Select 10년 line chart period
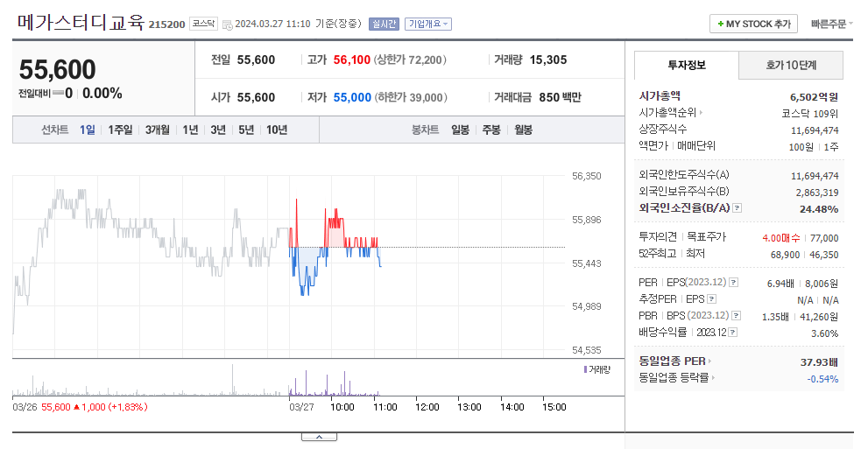Image resolution: width=868 pixels, height=449 pixels. pyautogui.click(x=277, y=130)
